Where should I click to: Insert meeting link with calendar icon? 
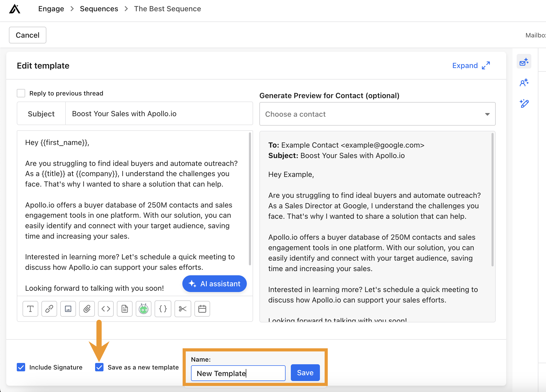tap(202, 309)
